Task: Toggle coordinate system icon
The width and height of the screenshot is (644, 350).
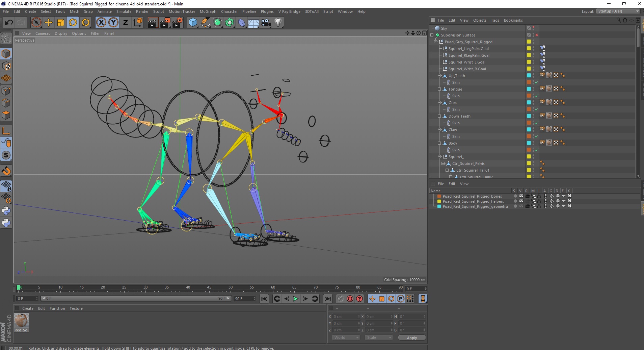Action: (x=138, y=23)
